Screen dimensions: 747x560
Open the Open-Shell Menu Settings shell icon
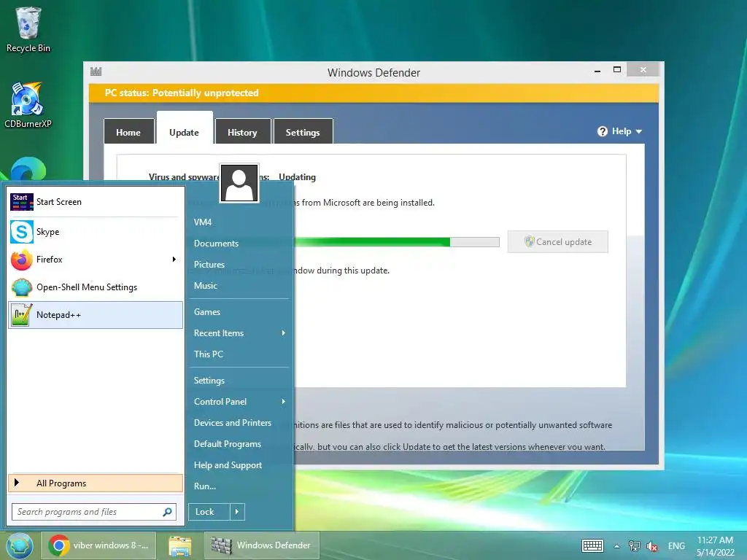tap(21, 287)
